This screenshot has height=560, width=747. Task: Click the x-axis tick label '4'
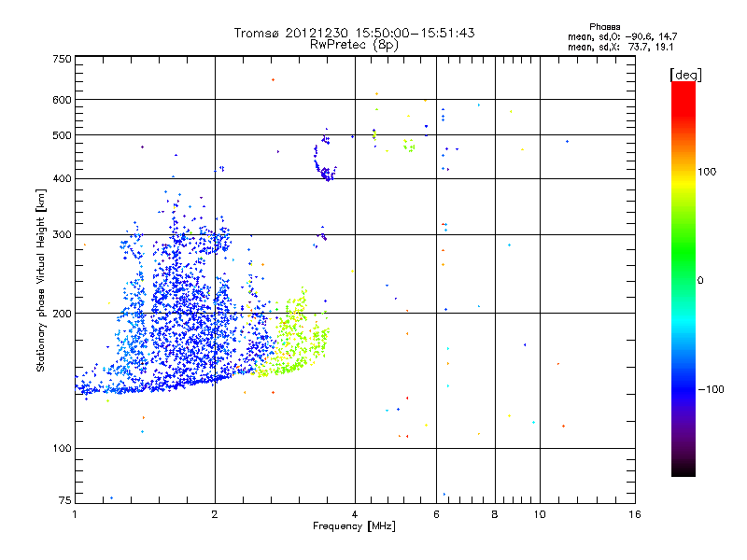[x=355, y=514]
